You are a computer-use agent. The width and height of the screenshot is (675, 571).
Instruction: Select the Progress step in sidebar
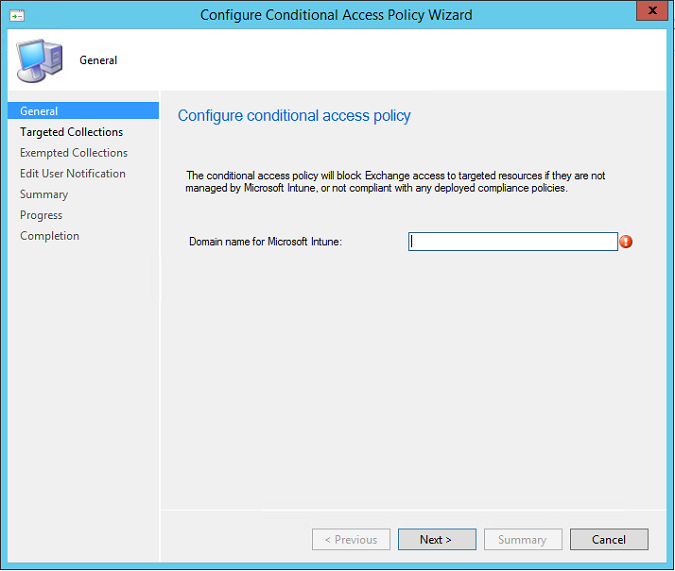tap(41, 215)
